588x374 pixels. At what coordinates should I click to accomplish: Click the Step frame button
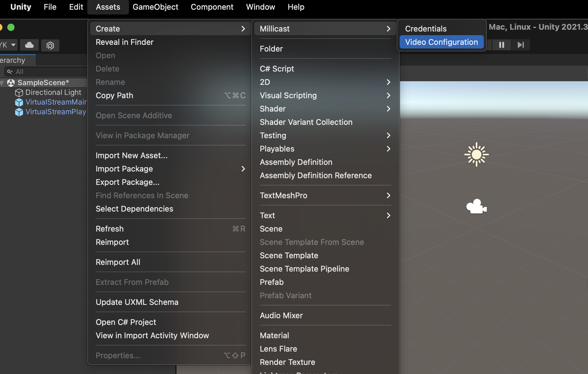click(520, 45)
